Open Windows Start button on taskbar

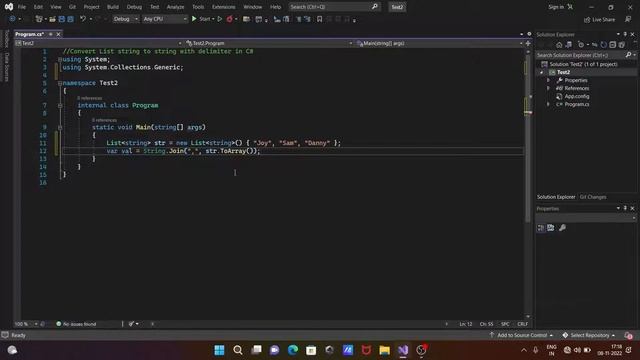click(219, 350)
